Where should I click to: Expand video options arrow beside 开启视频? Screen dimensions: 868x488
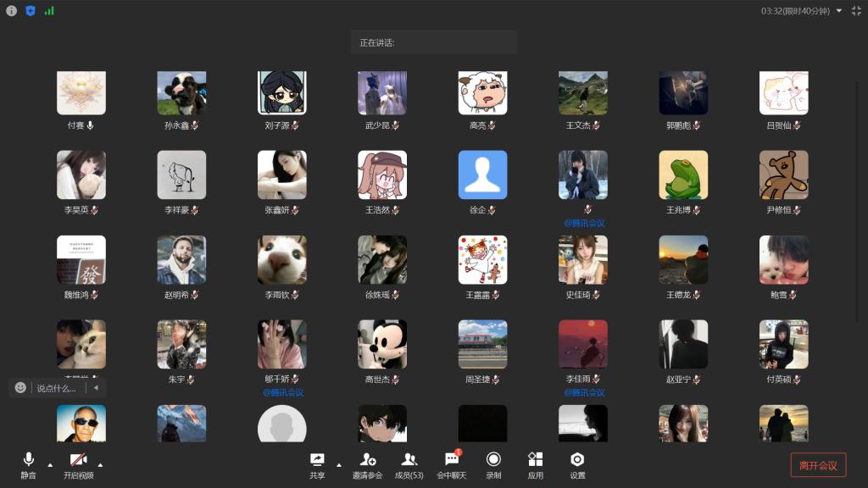pos(100,464)
